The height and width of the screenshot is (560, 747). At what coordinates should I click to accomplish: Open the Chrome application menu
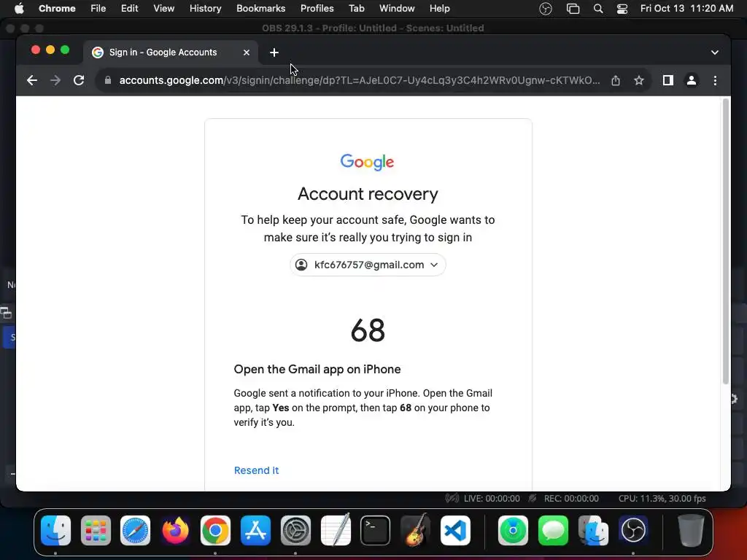(x=57, y=9)
